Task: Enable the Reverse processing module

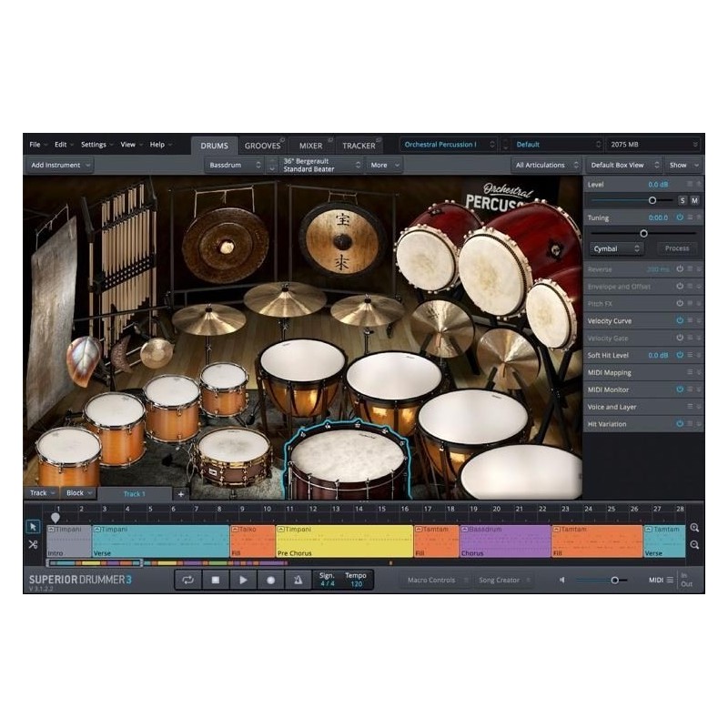Action: [678, 267]
